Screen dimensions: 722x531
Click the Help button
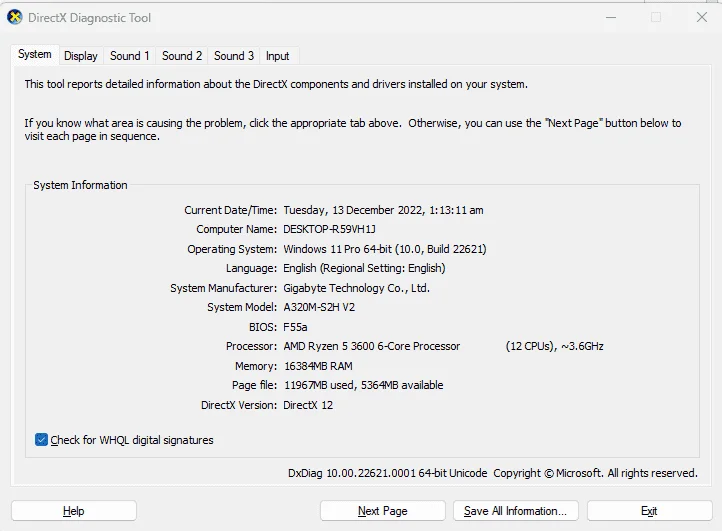[74, 511]
